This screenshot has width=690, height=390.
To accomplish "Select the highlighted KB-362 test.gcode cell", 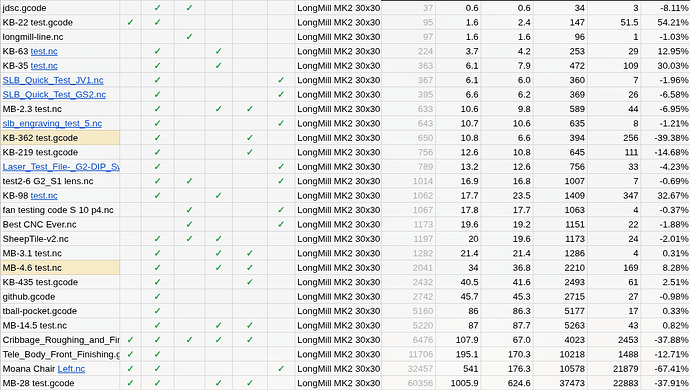I will click(x=60, y=138).
